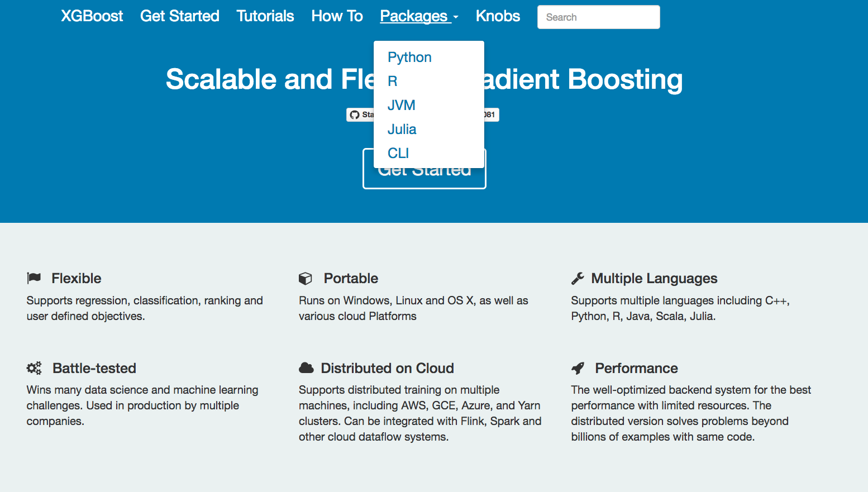Select R in the Packages dropdown
This screenshot has width=868, height=492.
point(392,81)
